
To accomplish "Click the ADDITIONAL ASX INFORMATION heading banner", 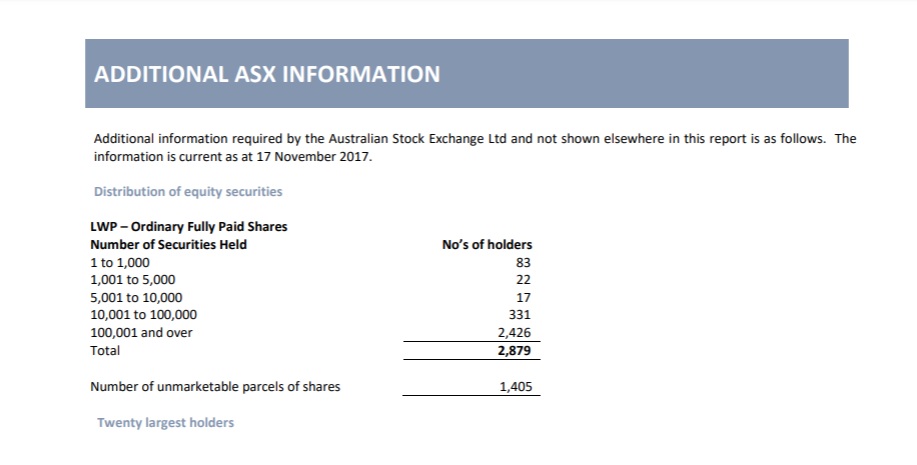I will 467,74.
